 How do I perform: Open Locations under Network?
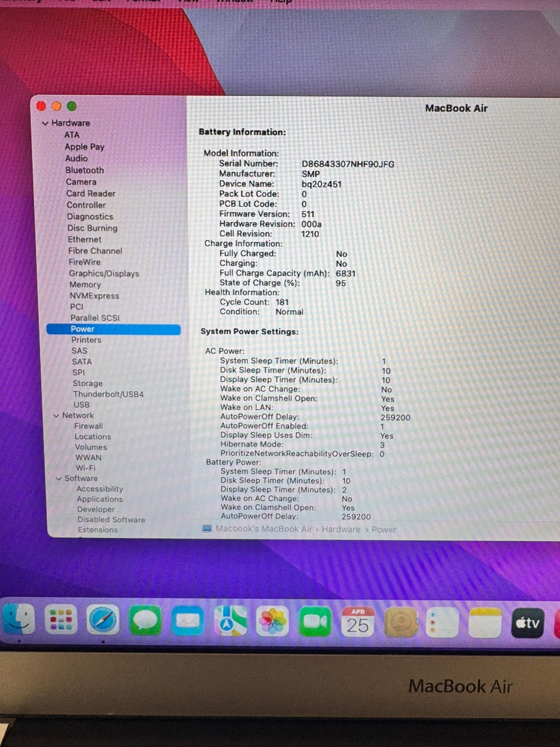click(93, 437)
